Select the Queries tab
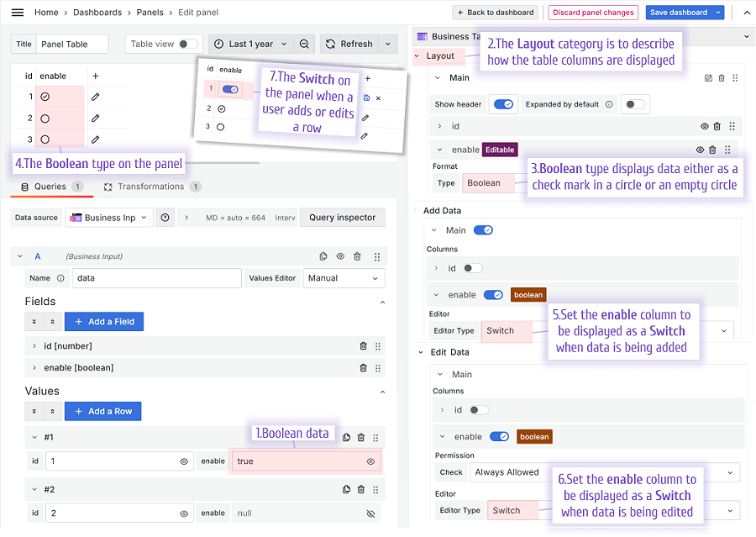This screenshot has width=756, height=537. (50, 187)
